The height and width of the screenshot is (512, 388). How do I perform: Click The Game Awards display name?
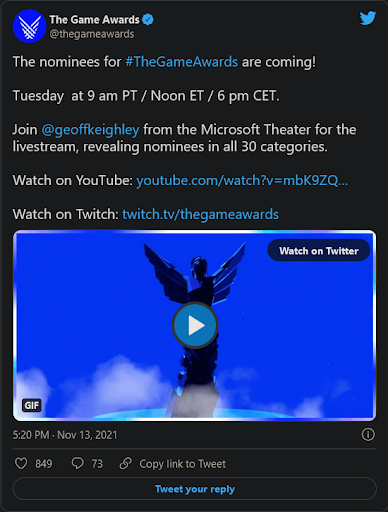pyautogui.click(x=95, y=20)
